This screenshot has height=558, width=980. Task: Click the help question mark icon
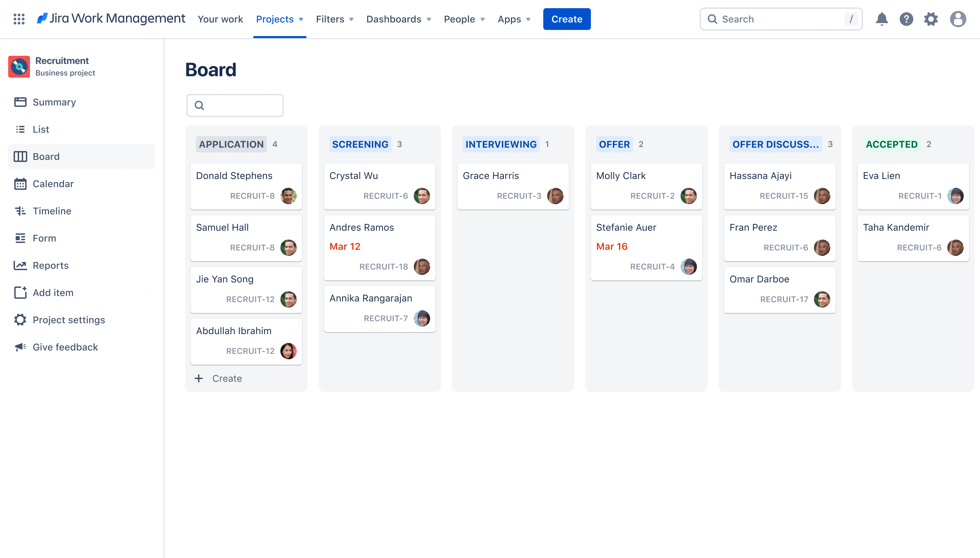906,19
